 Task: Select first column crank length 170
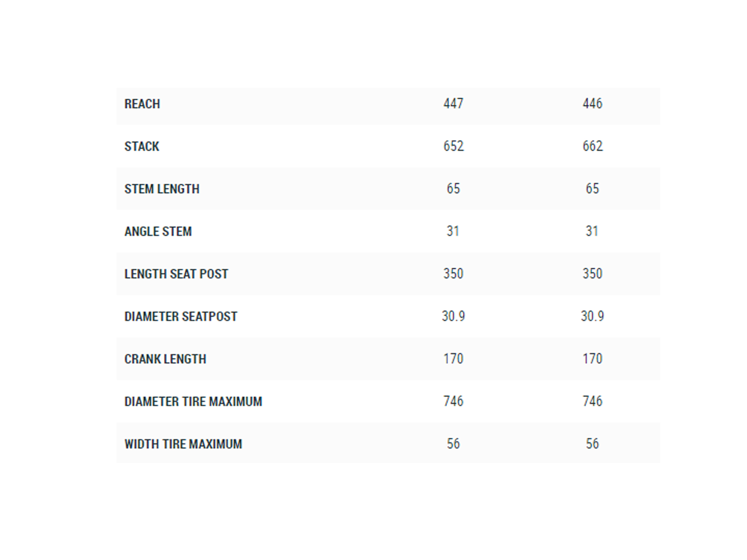pyautogui.click(x=453, y=359)
